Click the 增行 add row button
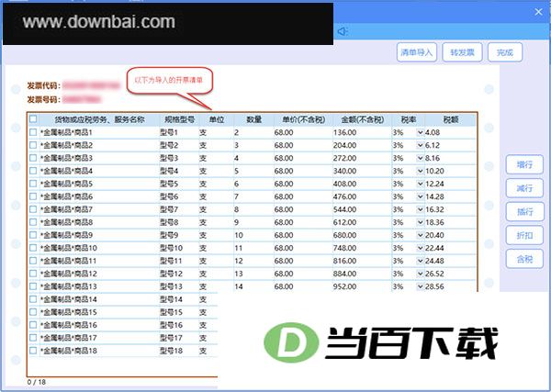This screenshot has width=551, height=392. tap(524, 164)
